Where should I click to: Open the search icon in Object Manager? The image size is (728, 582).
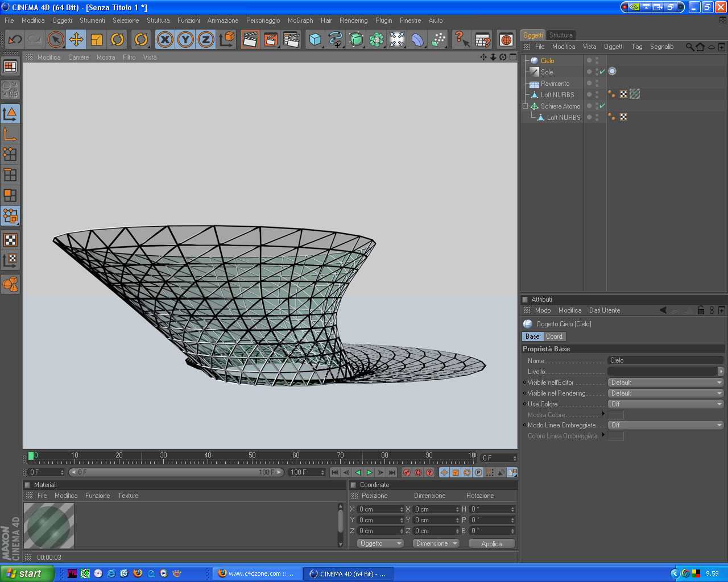click(689, 47)
